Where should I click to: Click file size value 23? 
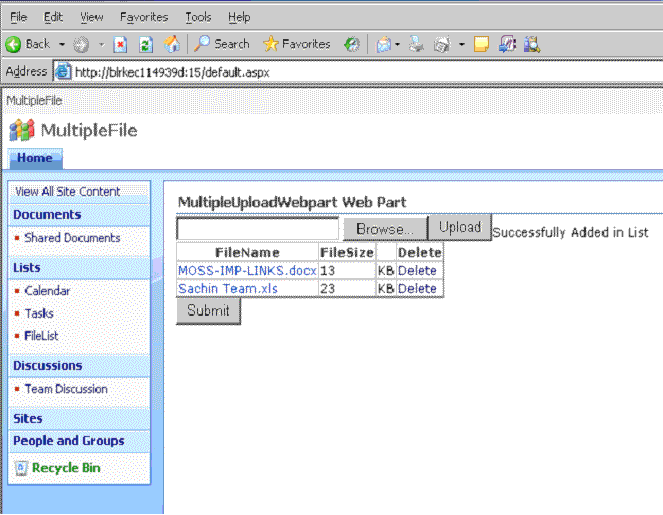327,289
